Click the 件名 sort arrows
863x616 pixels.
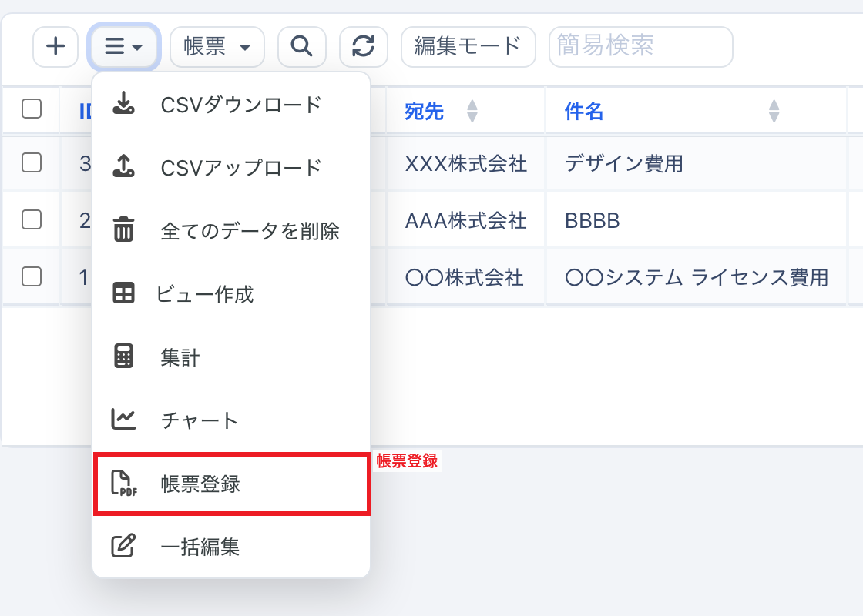click(774, 111)
